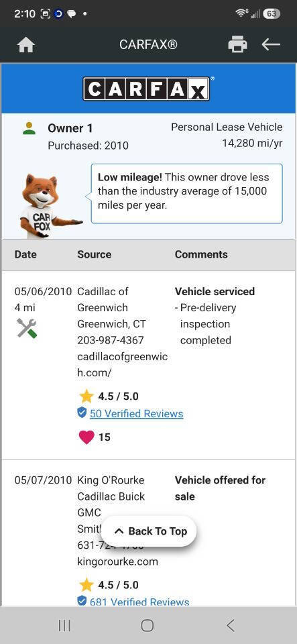Call 203-987-4367 phone number
This screenshot has height=644, width=297.
click(111, 341)
